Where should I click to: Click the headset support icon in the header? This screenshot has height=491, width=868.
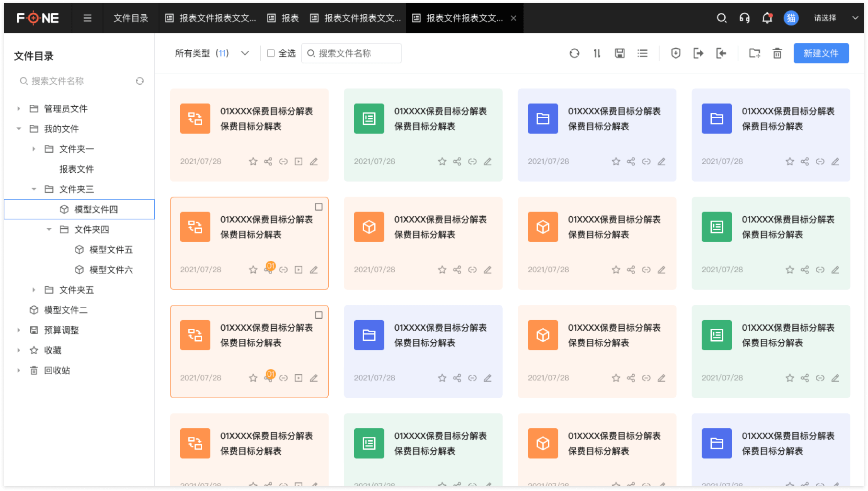(744, 18)
